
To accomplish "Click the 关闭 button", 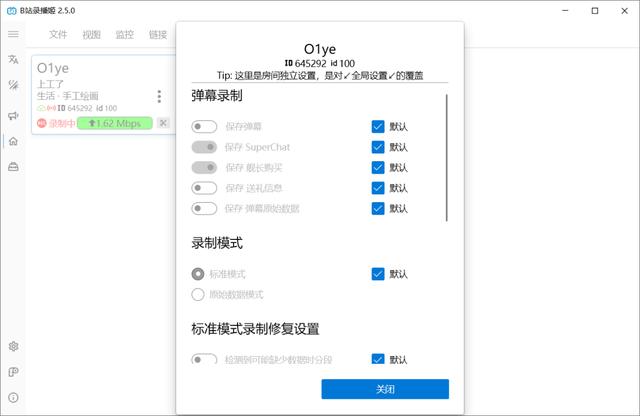I will click(385, 389).
